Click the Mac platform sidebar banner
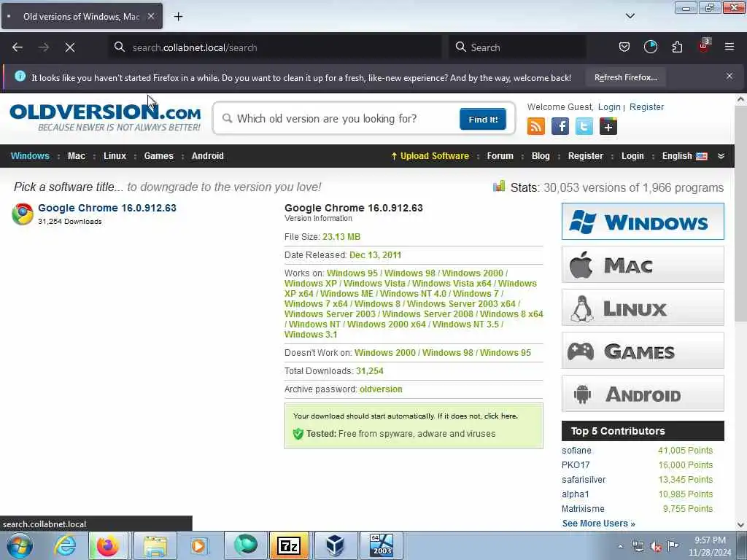The width and height of the screenshot is (747, 560). point(643,264)
